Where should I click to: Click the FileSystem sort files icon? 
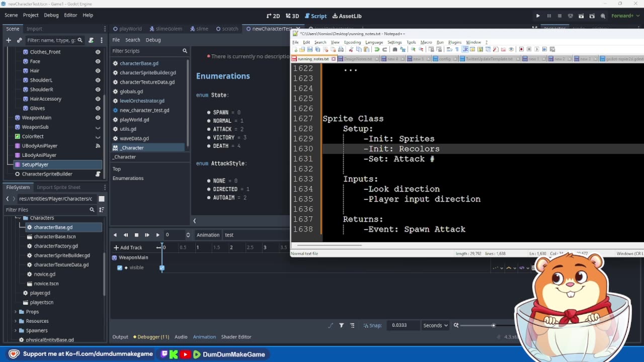(x=101, y=210)
